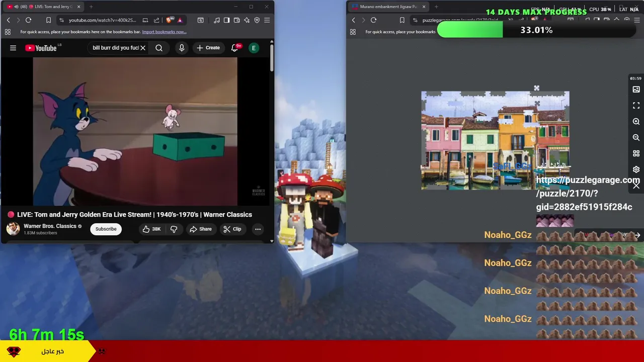The height and width of the screenshot is (362, 644).
Task: Toggle puzzle fullscreen mode
Action: pos(636,106)
